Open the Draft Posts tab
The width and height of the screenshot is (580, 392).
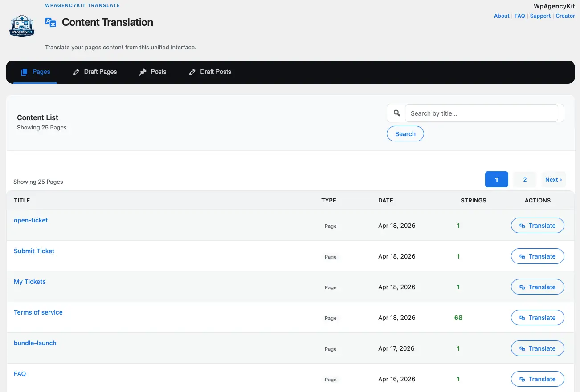(210, 72)
